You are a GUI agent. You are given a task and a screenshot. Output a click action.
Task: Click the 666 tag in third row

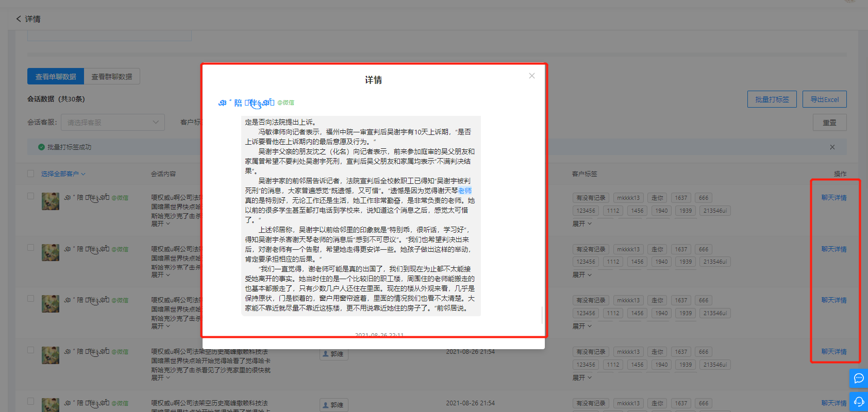pos(704,300)
